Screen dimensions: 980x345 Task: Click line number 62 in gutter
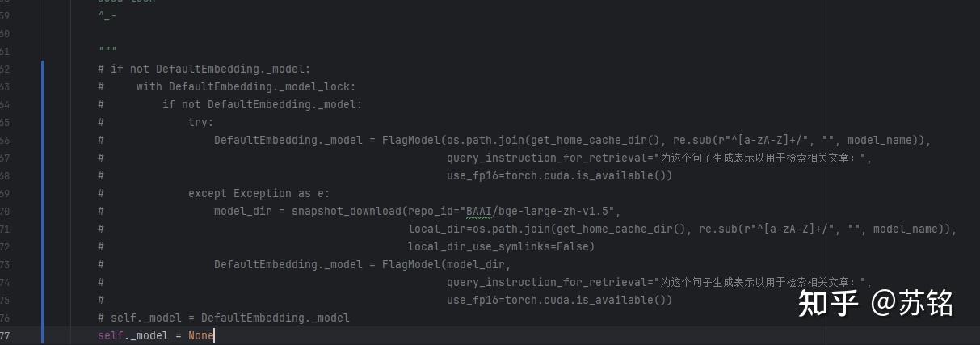click(x=5, y=69)
